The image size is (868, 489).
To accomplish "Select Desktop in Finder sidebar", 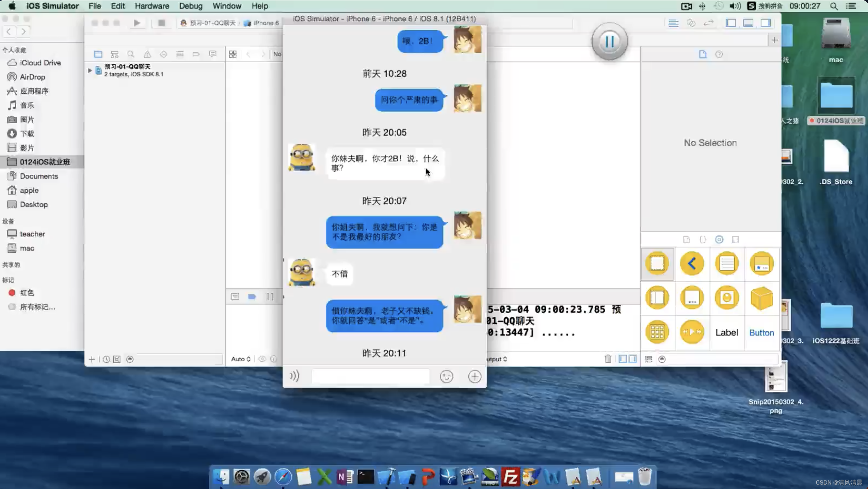I will pos(34,204).
